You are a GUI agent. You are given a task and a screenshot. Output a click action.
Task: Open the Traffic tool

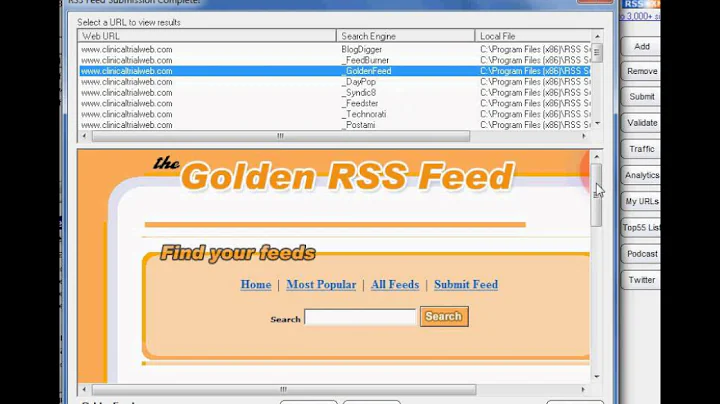[641, 149]
